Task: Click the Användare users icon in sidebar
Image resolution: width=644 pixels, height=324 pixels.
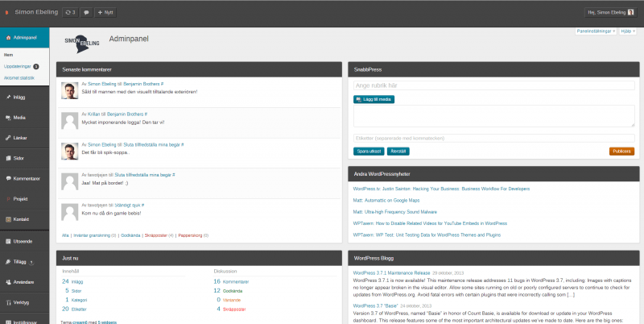Action: click(8, 282)
